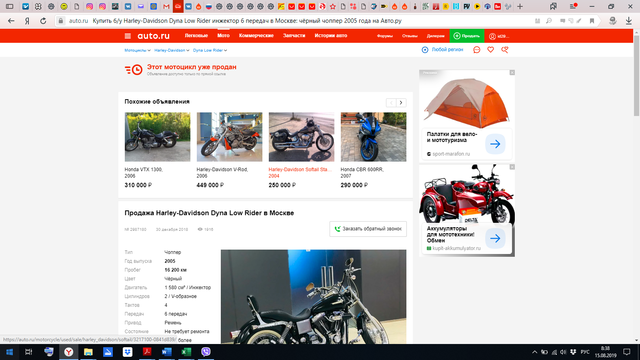Open Viber from the taskbar
The image size is (640, 360).
pyautogui.click(x=206, y=352)
